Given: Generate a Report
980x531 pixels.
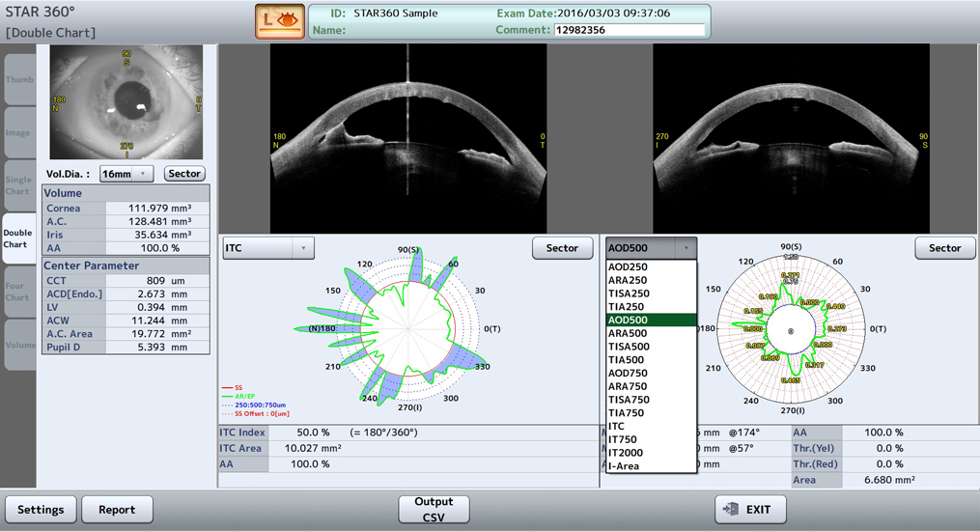Looking at the screenshot, I should pyautogui.click(x=117, y=509).
